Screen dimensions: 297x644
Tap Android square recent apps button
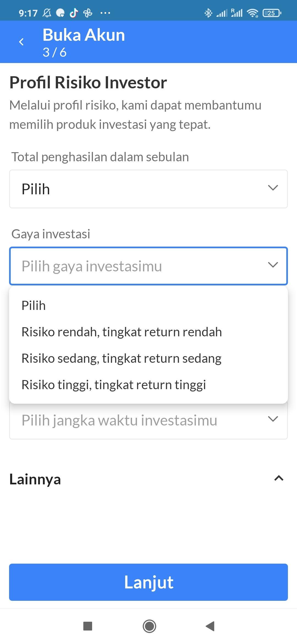click(x=88, y=626)
